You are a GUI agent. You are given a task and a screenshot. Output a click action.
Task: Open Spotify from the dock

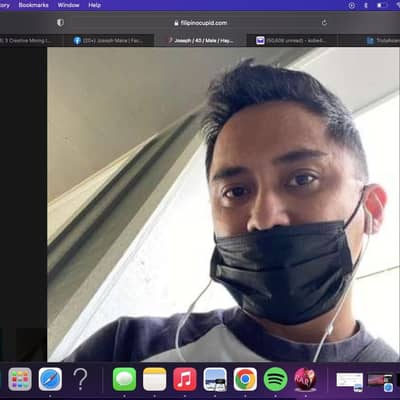click(275, 379)
